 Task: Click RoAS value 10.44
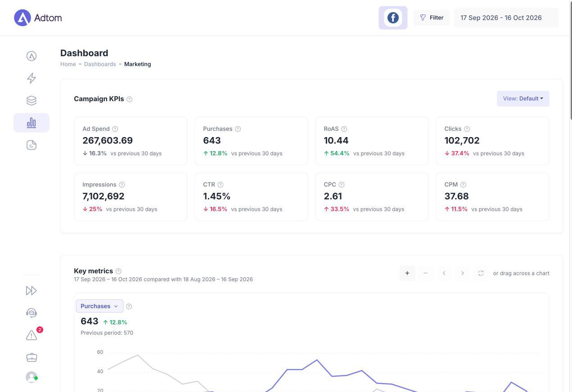(336, 141)
